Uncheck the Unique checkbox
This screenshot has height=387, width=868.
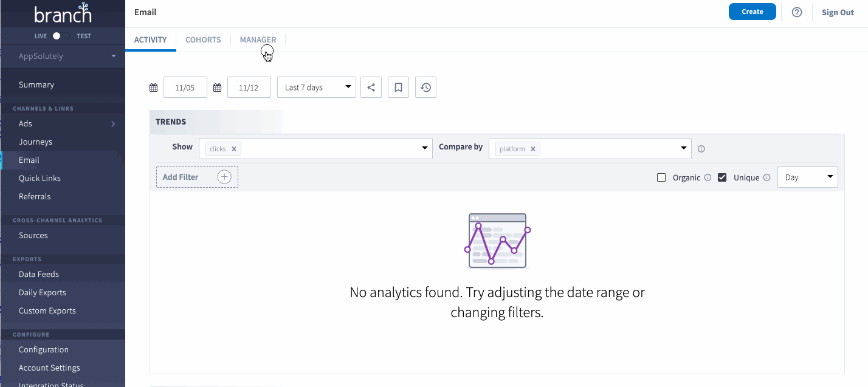(722, 177)
